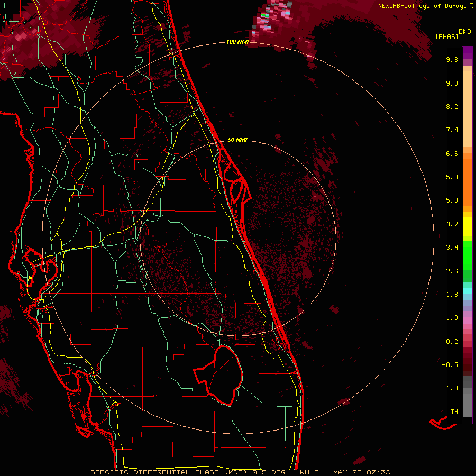Click the orange segment of color bar

pos(467,182)
